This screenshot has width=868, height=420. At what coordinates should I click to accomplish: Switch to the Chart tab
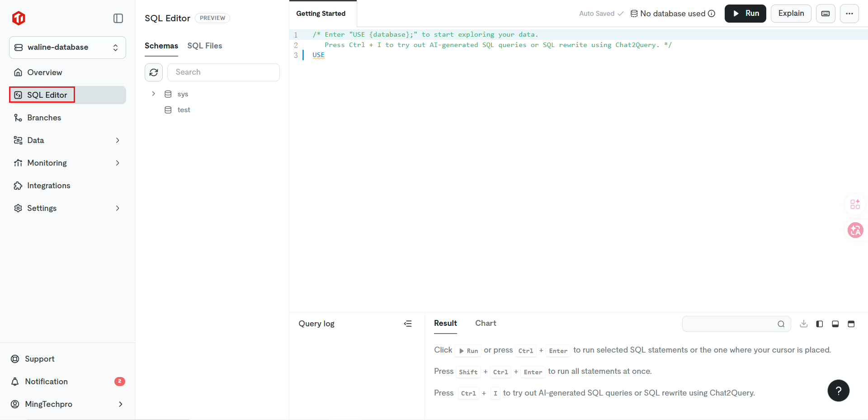pos(486,323)
